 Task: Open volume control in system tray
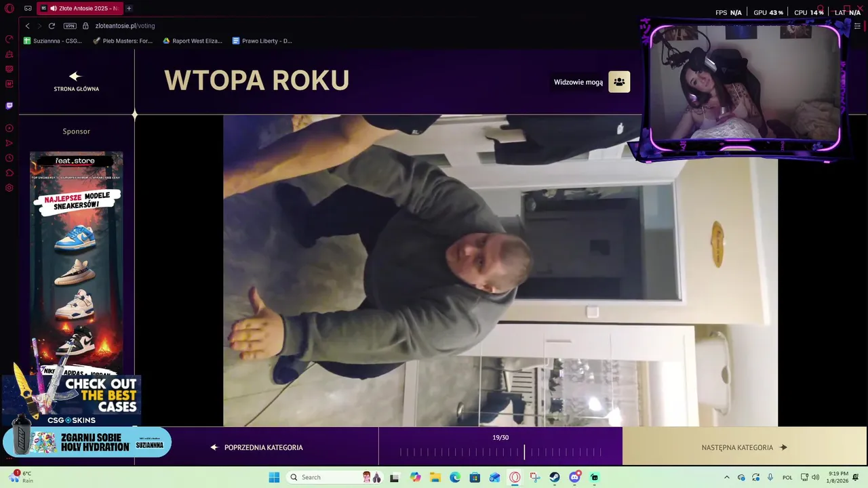(x=815, y=477)
